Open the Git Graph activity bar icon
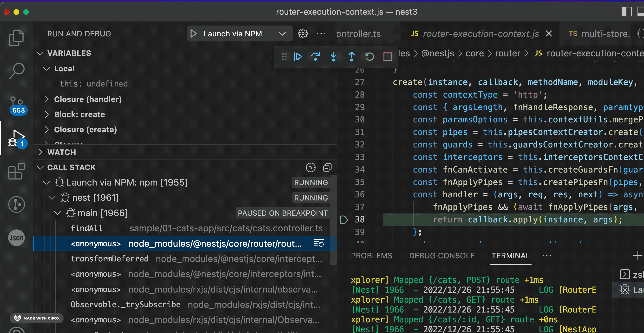Viewport: 644px width, 333px height. click(x=17, y=204)
